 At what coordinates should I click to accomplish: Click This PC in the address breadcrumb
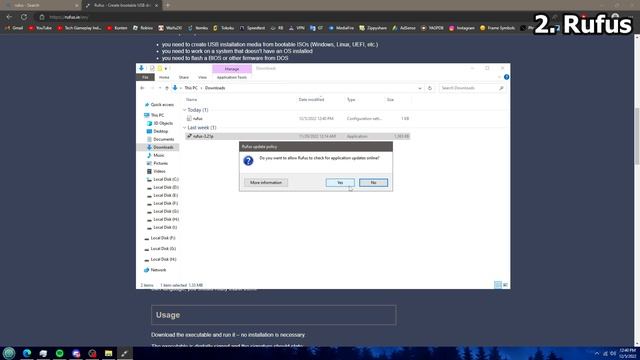tap(191, 88)
